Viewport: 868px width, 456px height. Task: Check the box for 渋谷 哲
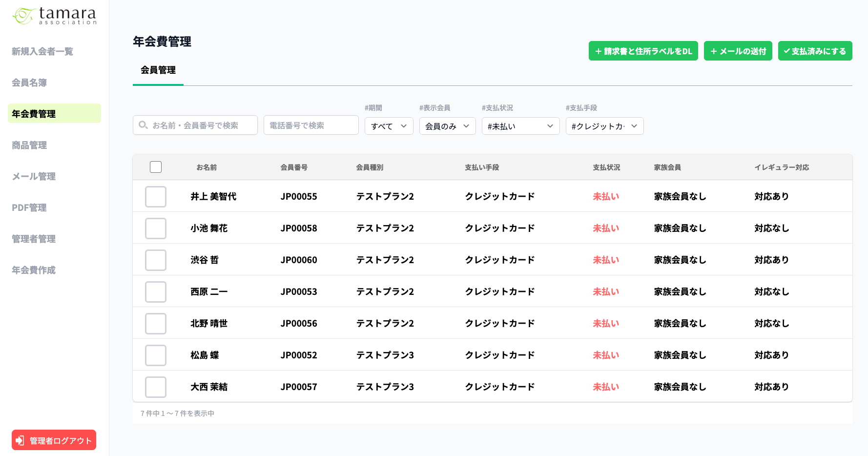click(x=156, y=260)
